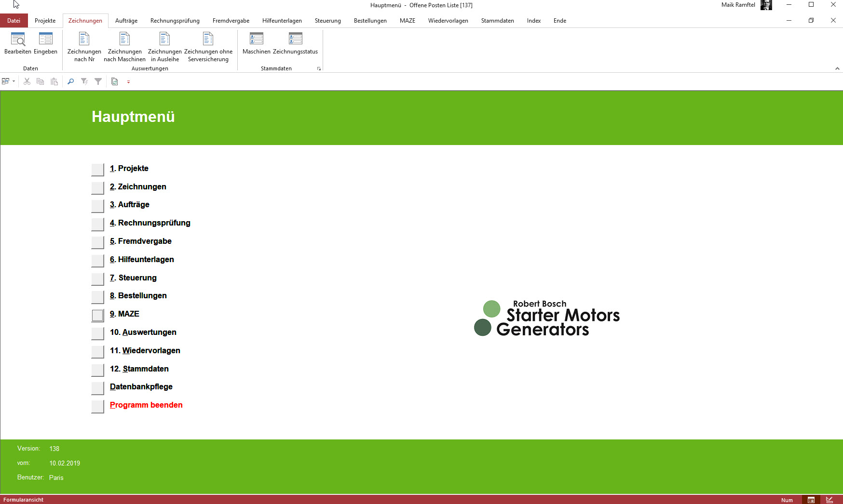This screenshot has height=504, width=843.
Task: Click the button next to Programm beenden
Action: [x=97, y=406]
